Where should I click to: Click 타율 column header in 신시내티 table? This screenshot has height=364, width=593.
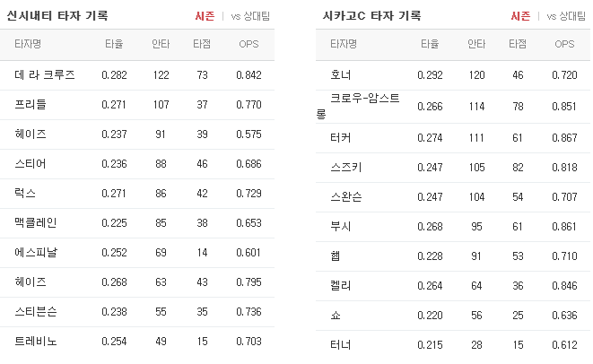click(x=114, y=44)
